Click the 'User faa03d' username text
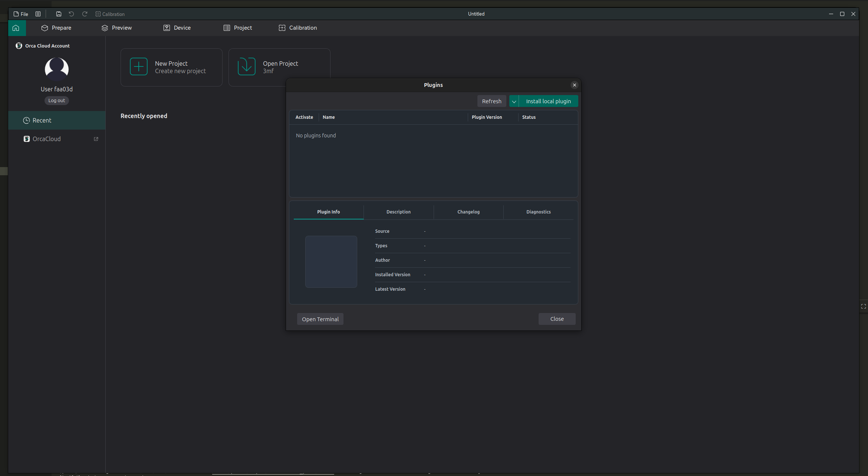 click(x=57, y=89)
